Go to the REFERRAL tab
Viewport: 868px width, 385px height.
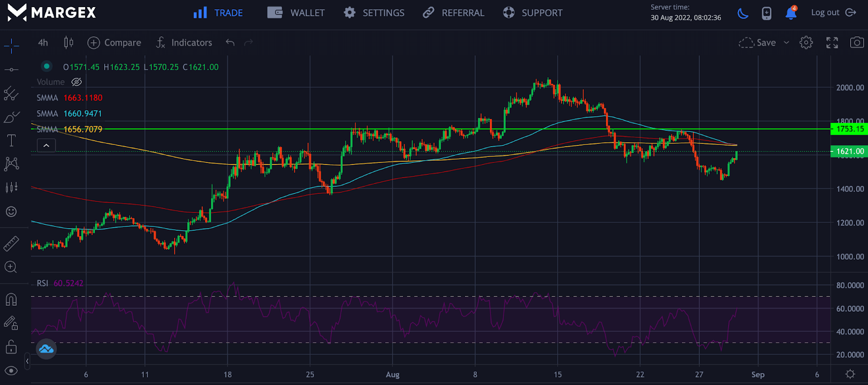point(454,12)
